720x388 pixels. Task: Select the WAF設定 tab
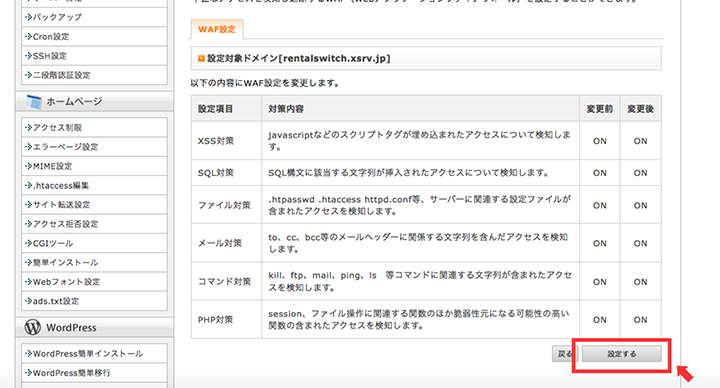217,29
